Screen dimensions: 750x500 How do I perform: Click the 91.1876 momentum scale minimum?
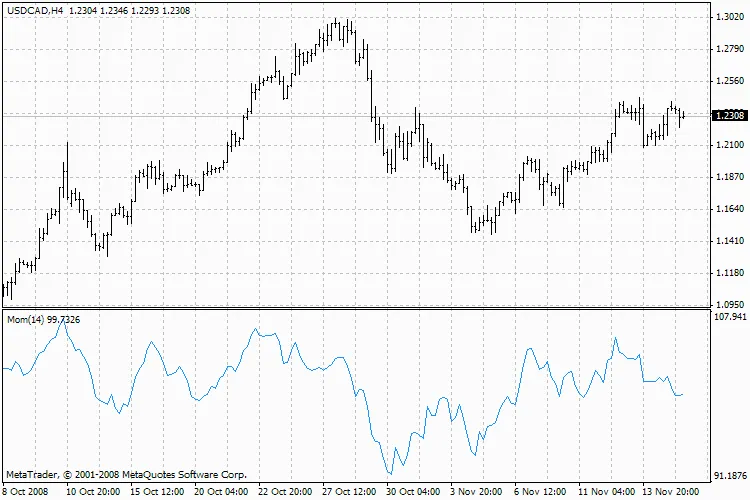coord(727,475)
